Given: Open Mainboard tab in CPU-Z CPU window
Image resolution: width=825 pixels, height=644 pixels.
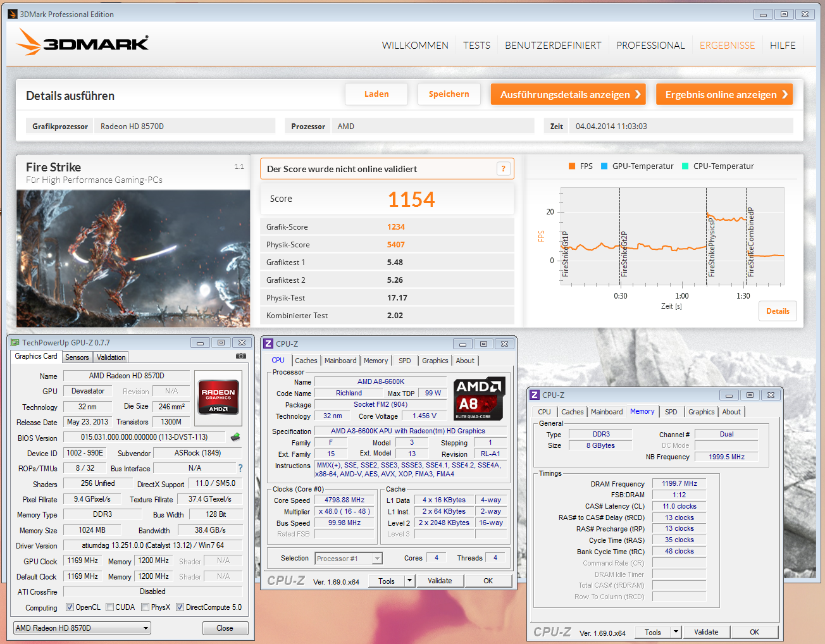Looking at the screenshot, I should coord(340,361).
